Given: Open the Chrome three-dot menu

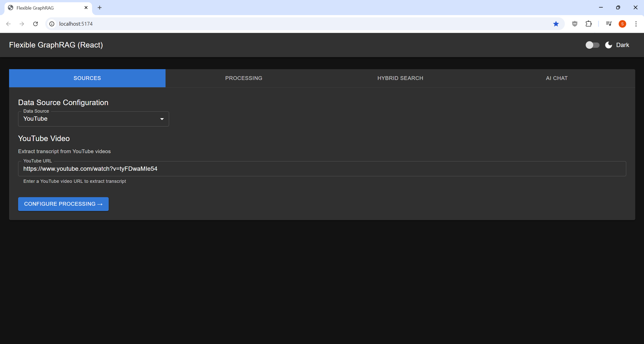Looking at the screenshot, I should [x=636, y=24].
